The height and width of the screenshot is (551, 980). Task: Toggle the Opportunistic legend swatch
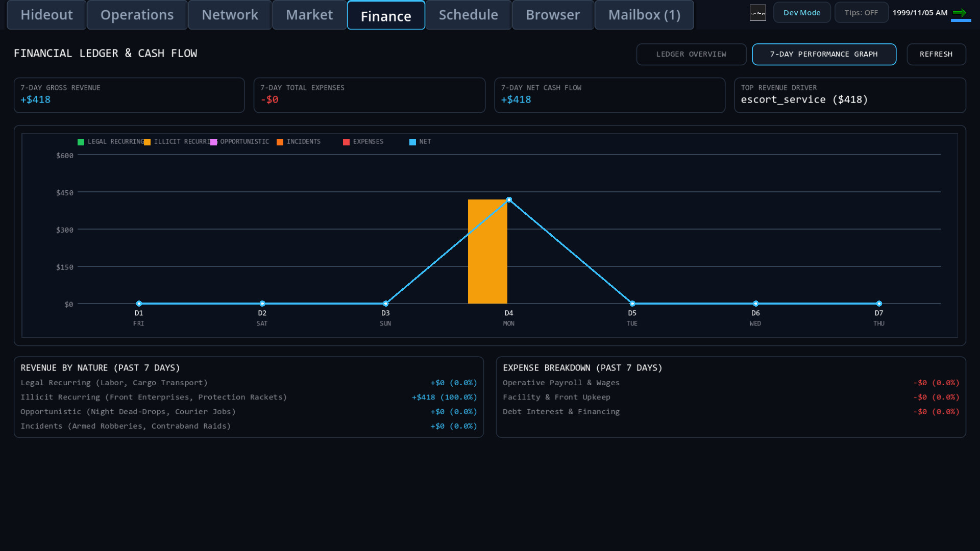click(213, 142)
